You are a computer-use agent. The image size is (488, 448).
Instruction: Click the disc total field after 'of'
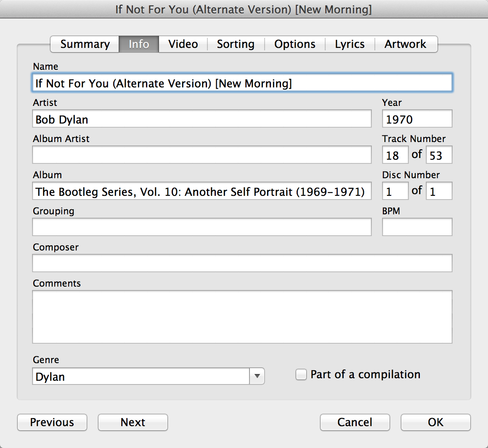pos(439,191)
